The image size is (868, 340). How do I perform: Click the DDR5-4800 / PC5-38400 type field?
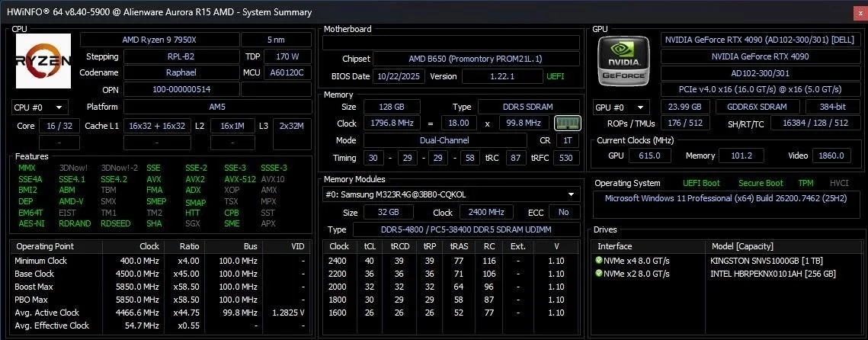(466, 229)
